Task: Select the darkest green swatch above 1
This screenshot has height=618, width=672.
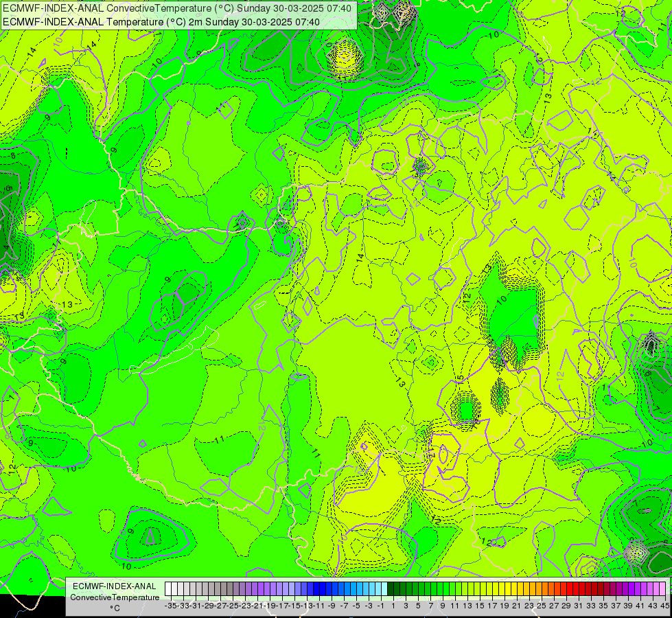Action: [391, 588]
